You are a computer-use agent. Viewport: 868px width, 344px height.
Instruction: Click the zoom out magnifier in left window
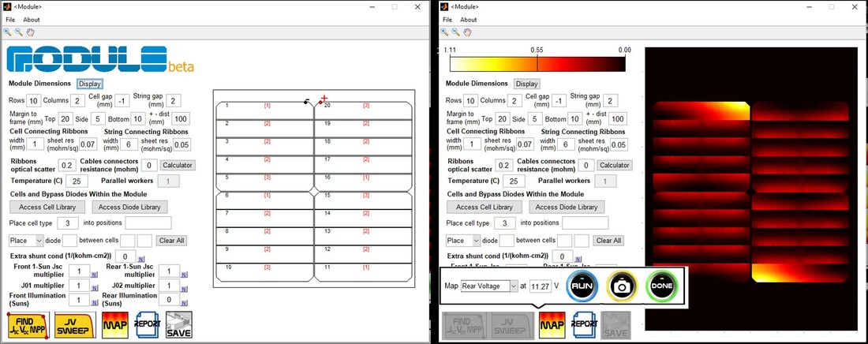pyautogui.click(x=18, y=32)
